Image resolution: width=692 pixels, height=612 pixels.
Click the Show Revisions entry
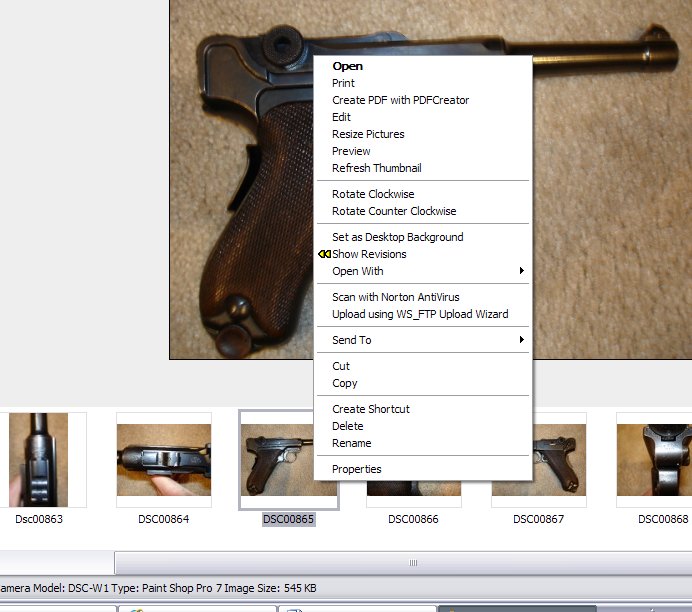[x=423, y=254]
